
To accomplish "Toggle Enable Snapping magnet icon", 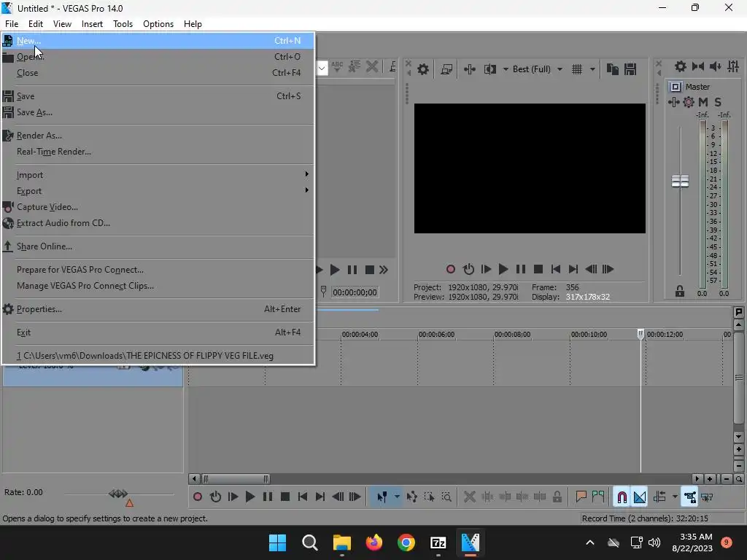I will 622,497.
